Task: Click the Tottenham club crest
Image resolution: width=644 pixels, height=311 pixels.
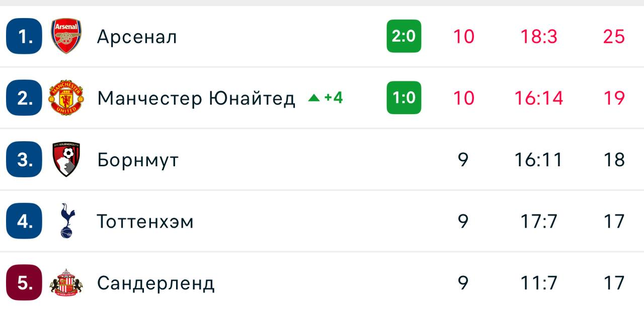Action: 66,221
